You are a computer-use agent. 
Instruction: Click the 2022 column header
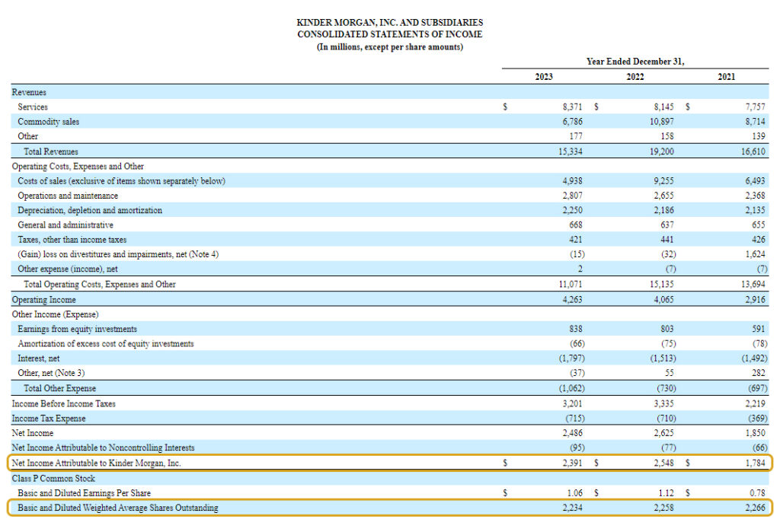(635, 77)
